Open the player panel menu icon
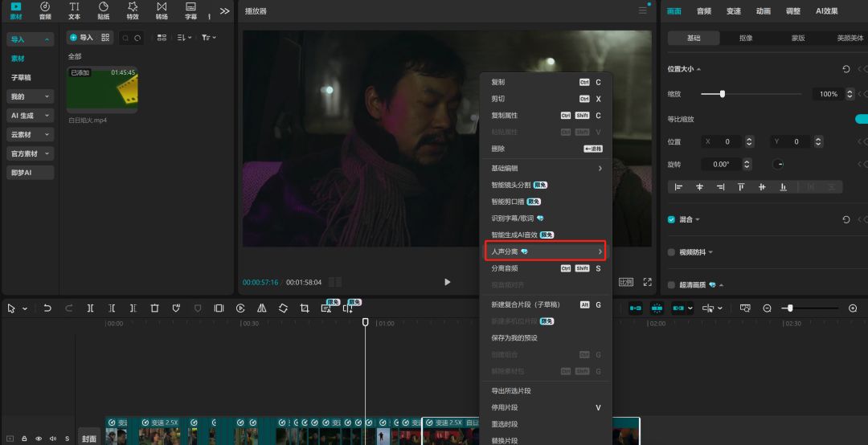Viewport: 868px width, 445px height. click(642, 10)
